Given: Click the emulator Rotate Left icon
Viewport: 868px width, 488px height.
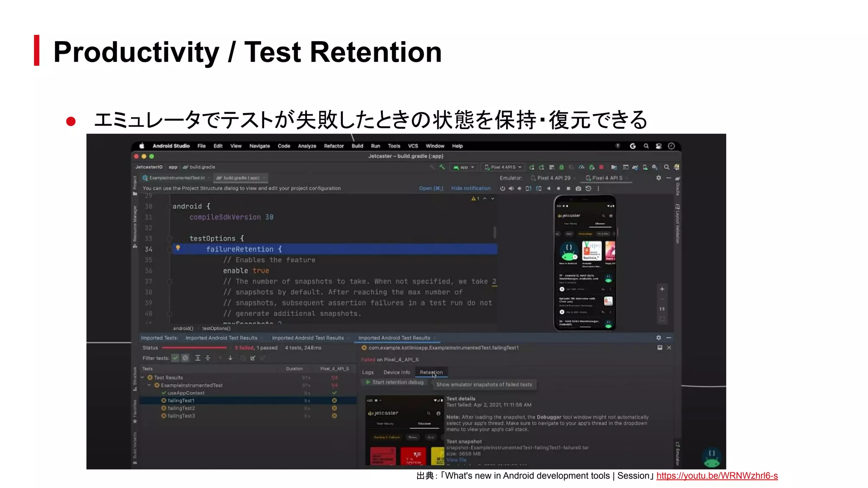Looking at the screenshot, I should pos(529,189).
